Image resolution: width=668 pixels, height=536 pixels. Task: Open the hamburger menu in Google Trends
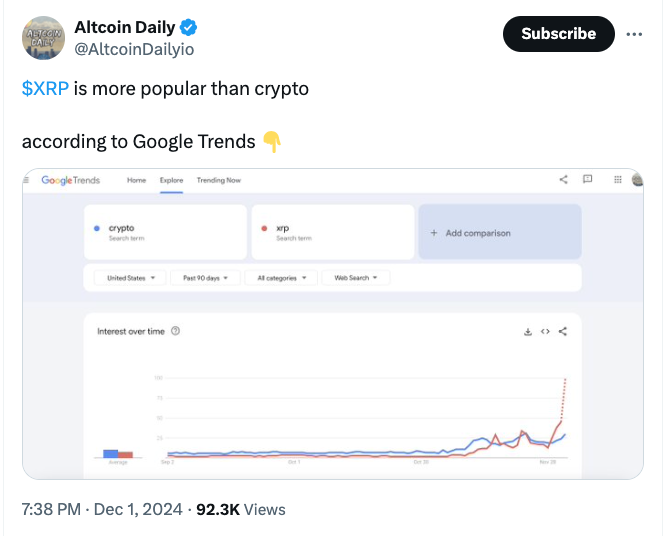coord(27,180)
